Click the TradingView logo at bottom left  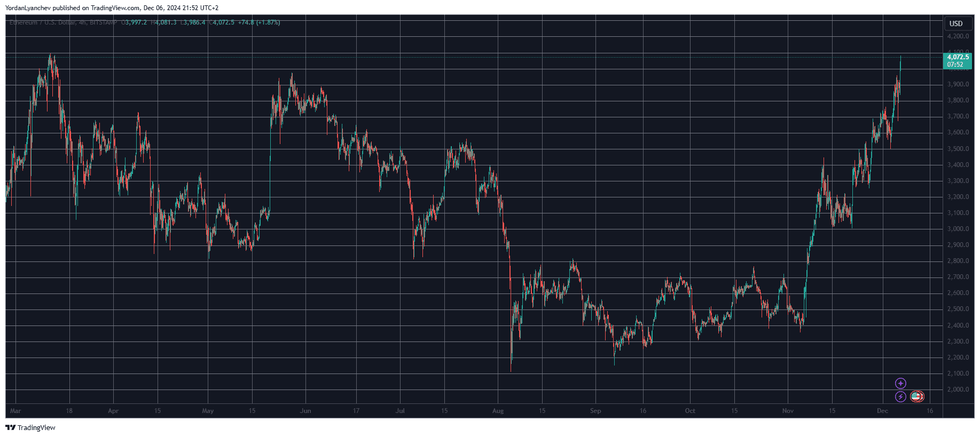pyautogui.click(x=30, y=427)
